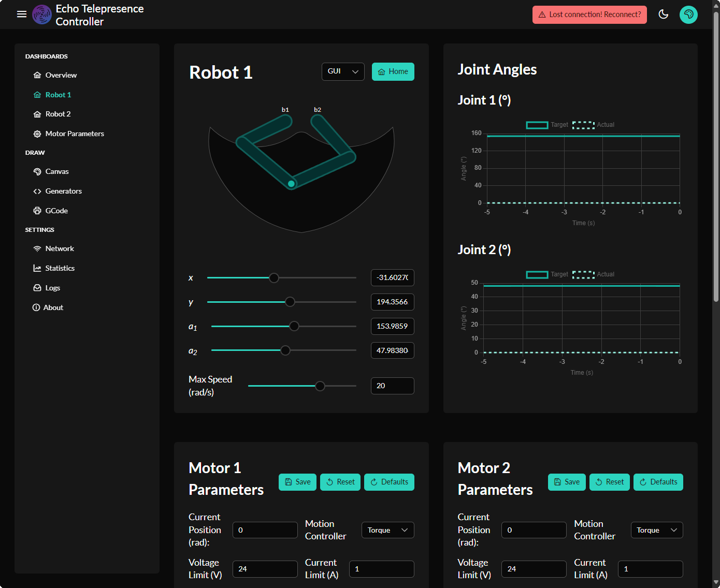
Task: Click the Echo Telepresence logo icon
Action: [42, 14]
